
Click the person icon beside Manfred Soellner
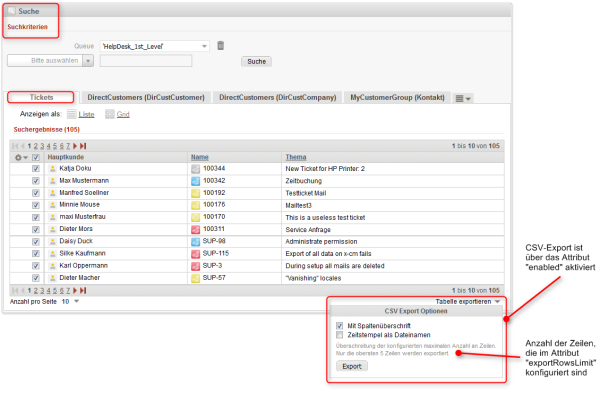(x=53, y=193)
